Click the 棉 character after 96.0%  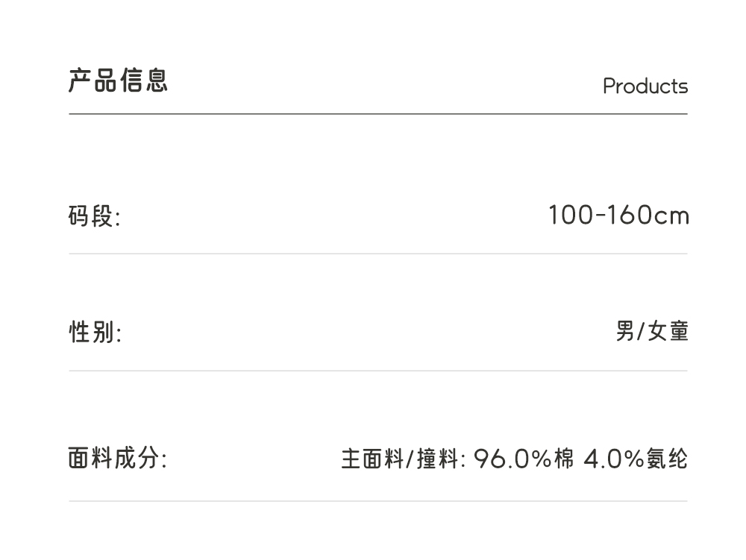[x=564, y=459]
